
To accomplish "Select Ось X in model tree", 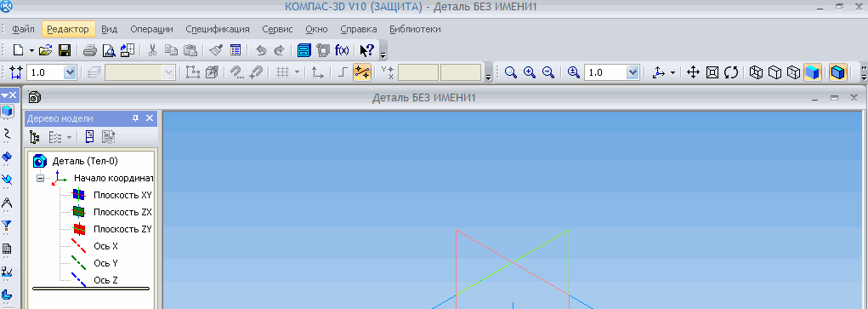I will click(x=106, y=246).
